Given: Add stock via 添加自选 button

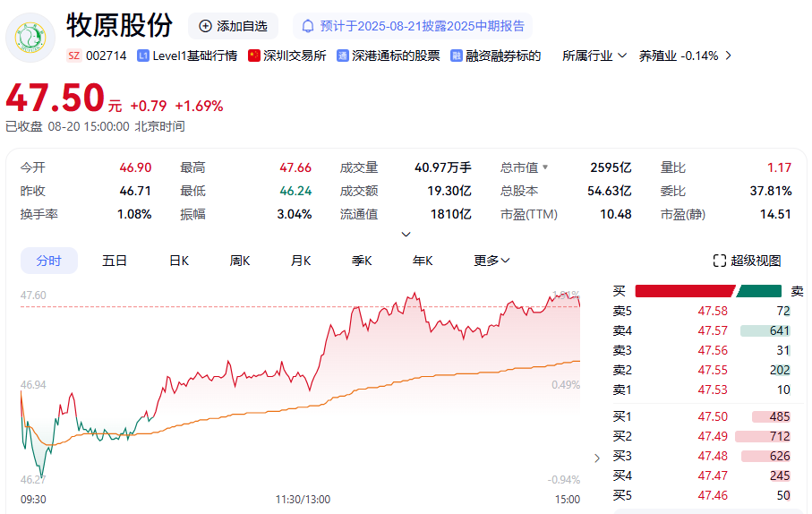Looking at the screenshot, I should (233, 26).
